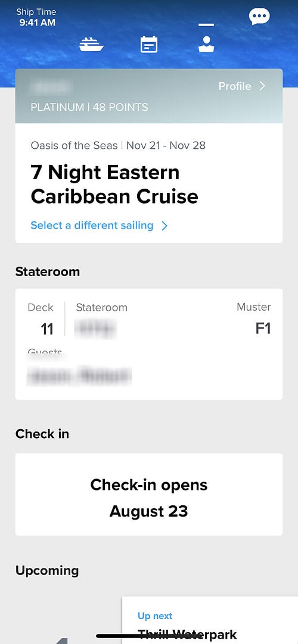Tap the blurred guest names row
The image size is (298, 644).
tap(79, 376)
